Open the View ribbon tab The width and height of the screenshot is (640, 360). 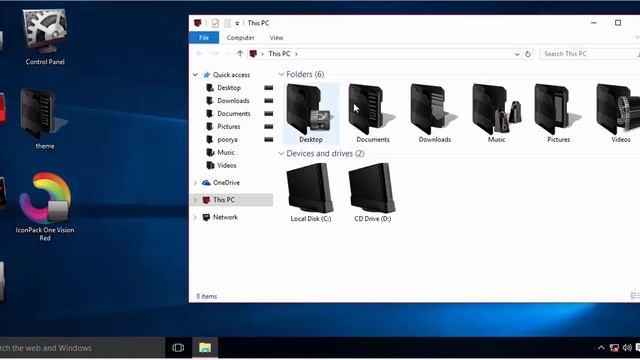[276, 38]
